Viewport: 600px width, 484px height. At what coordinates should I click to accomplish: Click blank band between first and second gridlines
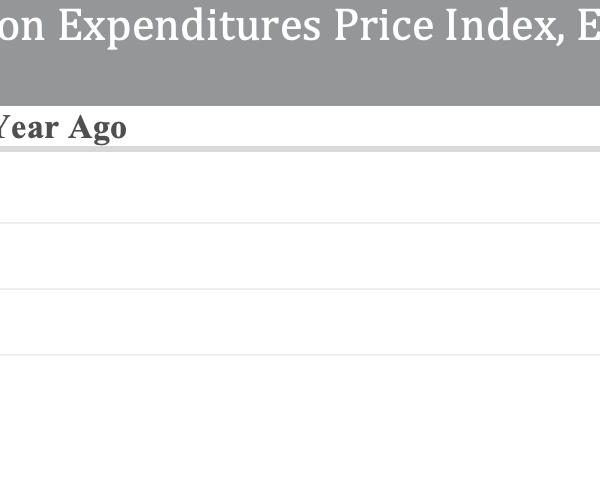[x=300, y=256]
